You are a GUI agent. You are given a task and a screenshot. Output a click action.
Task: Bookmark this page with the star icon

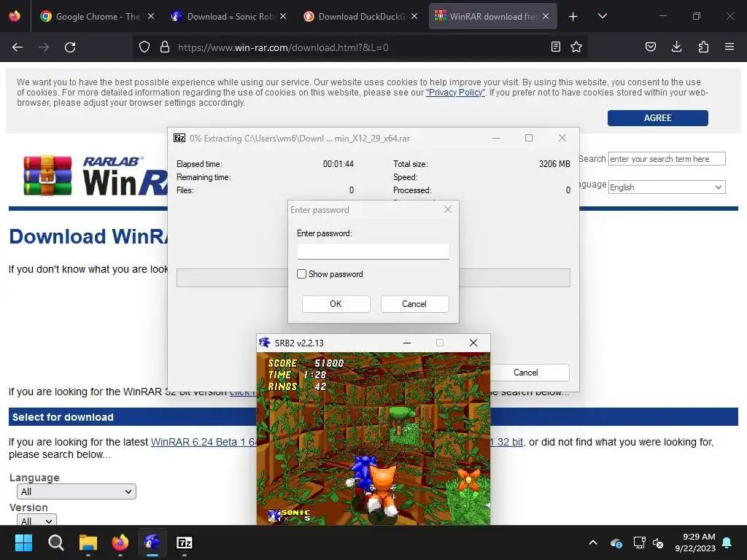tap(576, 47)
